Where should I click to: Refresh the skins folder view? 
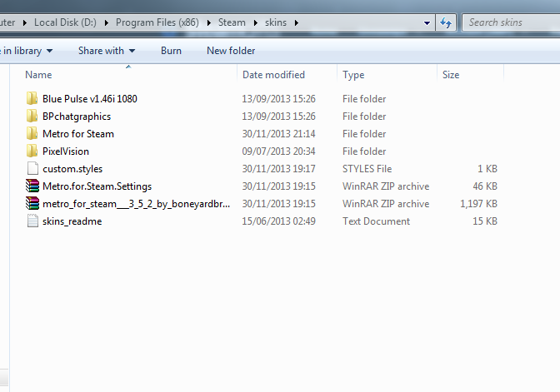point(446,22)
